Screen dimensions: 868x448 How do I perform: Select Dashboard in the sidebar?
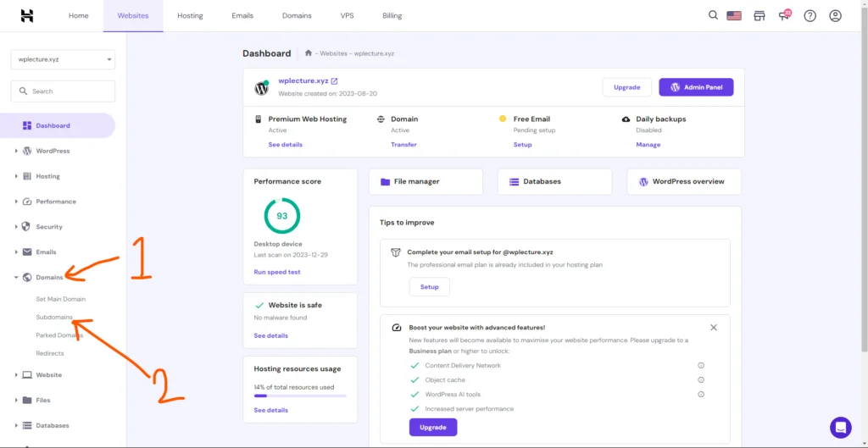click(58, 125)
